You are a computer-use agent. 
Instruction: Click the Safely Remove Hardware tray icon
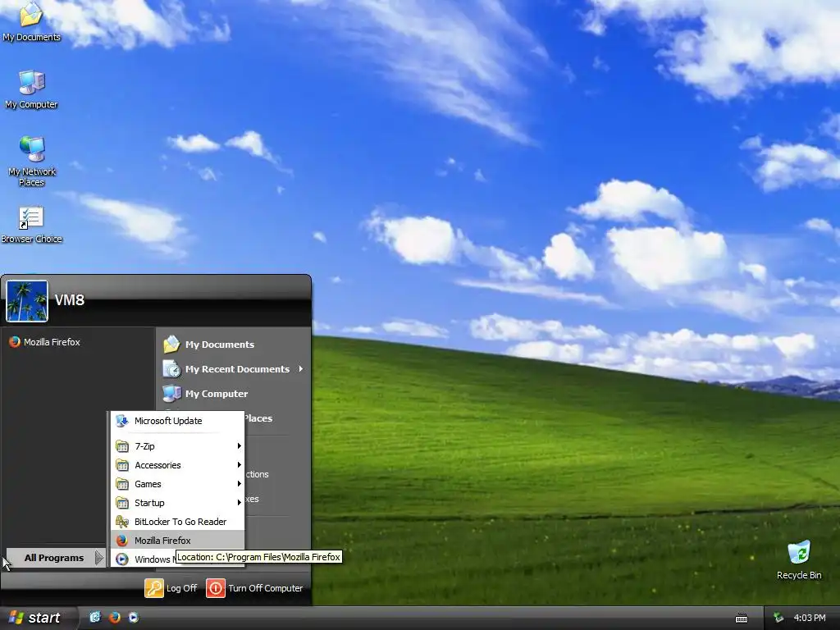778,618
